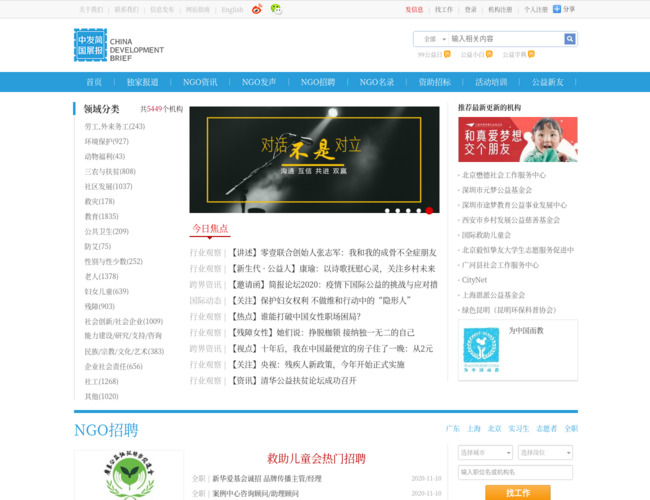Select 动物福利(43) category
Screen dimensions: 650x500
click(105, 156)
